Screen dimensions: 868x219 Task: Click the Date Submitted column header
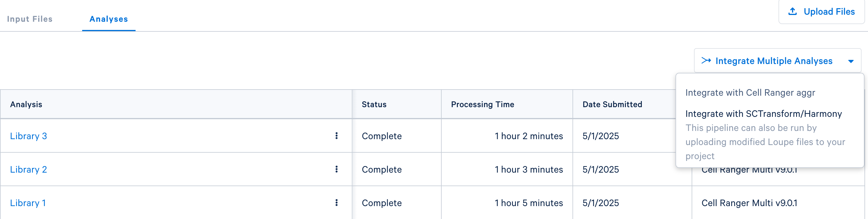click(612, 105)
